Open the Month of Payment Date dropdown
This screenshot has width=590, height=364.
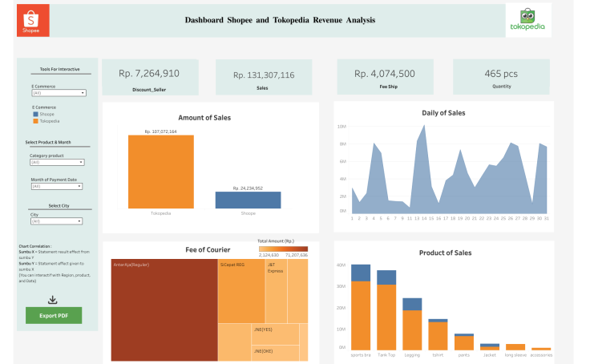point(59,186)
